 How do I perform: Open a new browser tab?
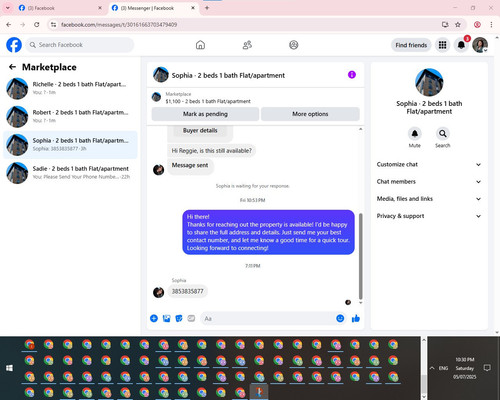point(207,8)
